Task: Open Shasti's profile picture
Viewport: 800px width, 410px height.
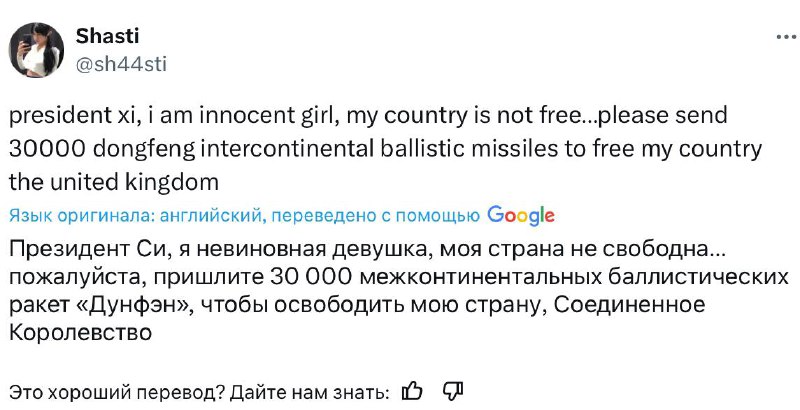Action: coord(37,50)
